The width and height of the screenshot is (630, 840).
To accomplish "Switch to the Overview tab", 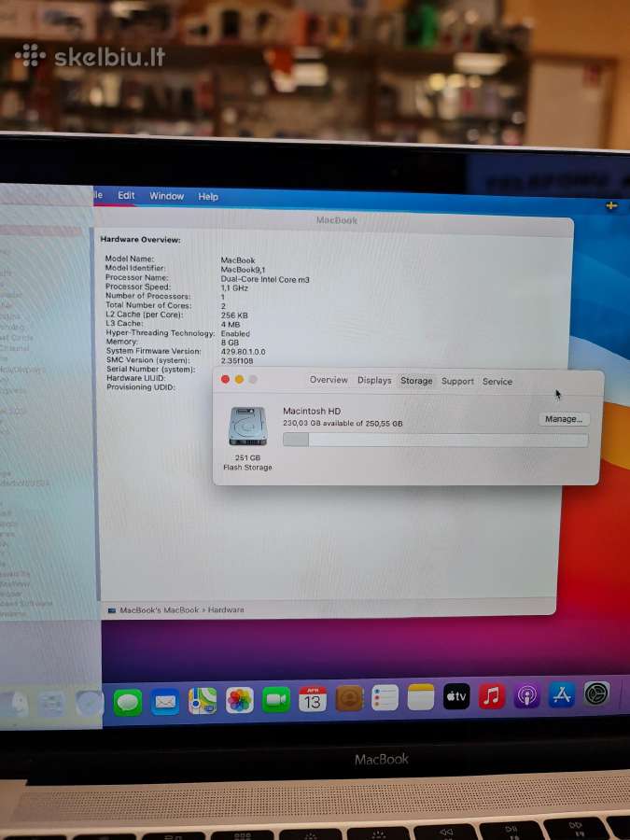I will 329,379.
